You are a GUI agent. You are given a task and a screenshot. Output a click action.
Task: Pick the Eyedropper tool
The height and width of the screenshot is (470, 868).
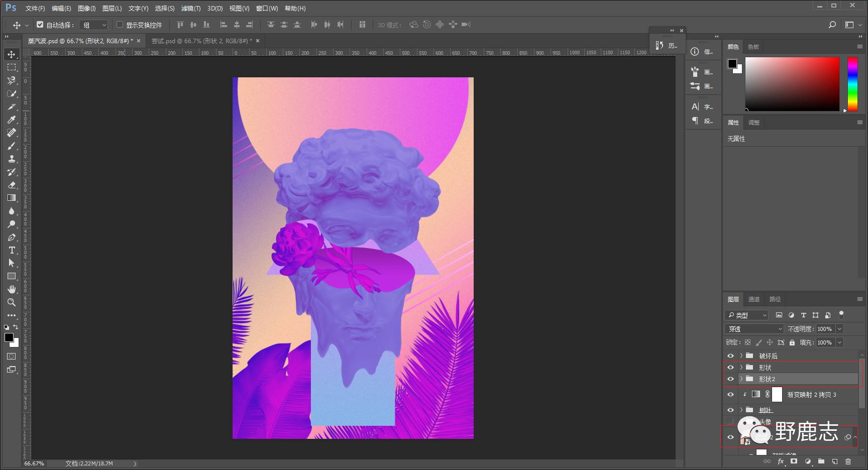(12, 120)
